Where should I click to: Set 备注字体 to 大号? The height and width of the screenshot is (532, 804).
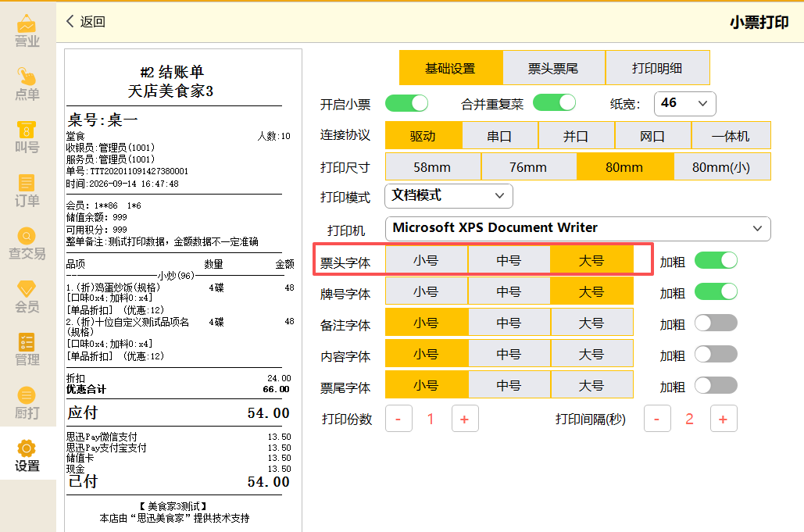(x=591, y=323)
